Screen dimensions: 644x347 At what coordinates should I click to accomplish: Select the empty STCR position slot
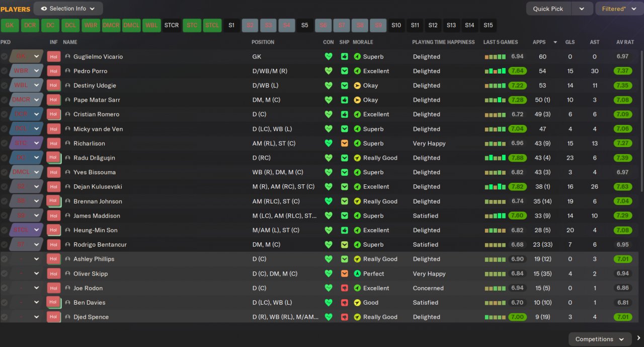[x=172, y=25]
